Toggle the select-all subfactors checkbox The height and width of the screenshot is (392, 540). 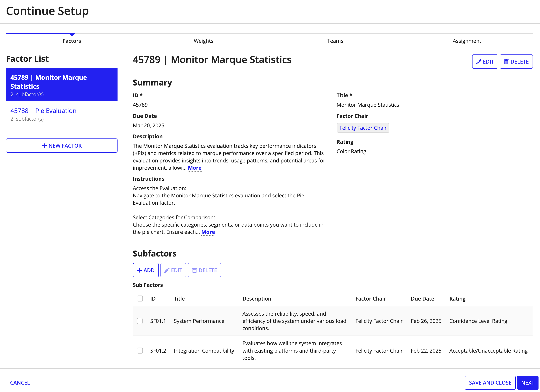click(140, 299)
